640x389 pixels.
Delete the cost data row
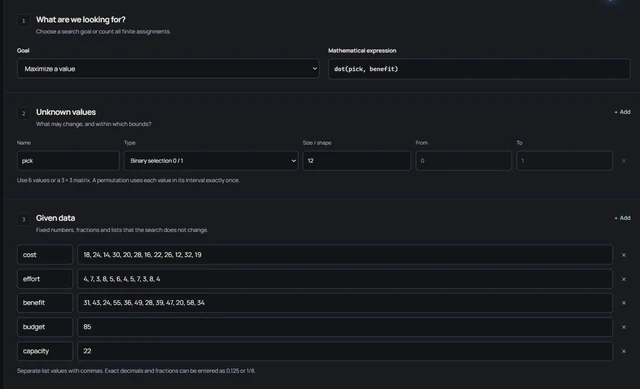[x=624, y=255]
